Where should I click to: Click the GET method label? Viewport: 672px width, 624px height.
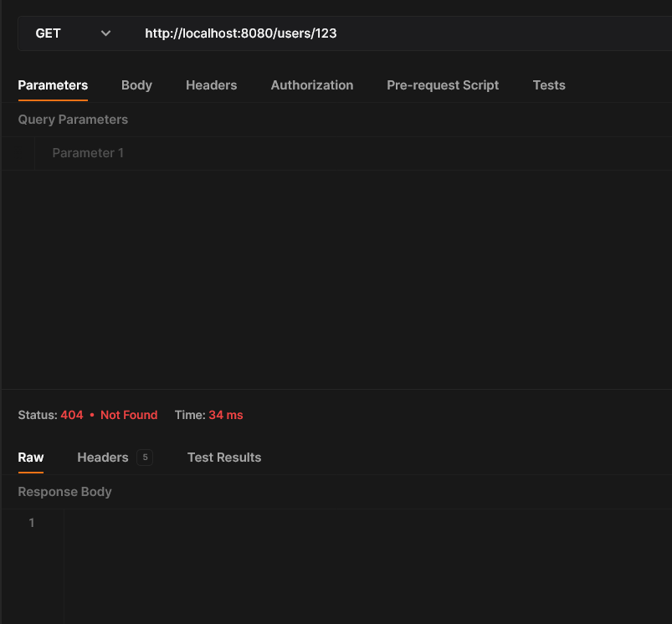49,33
